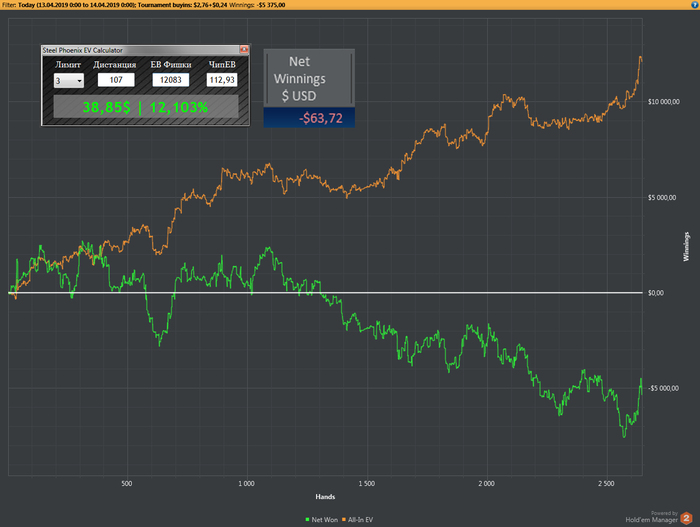
Task: Click the filter text at the top bar
Action: coord(143,5)
